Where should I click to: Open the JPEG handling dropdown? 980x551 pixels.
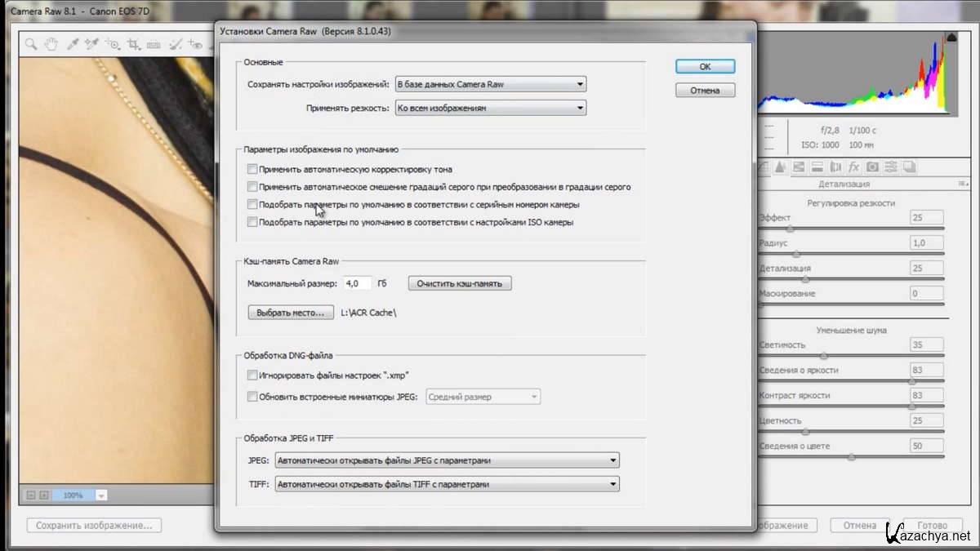pos(447,460)
